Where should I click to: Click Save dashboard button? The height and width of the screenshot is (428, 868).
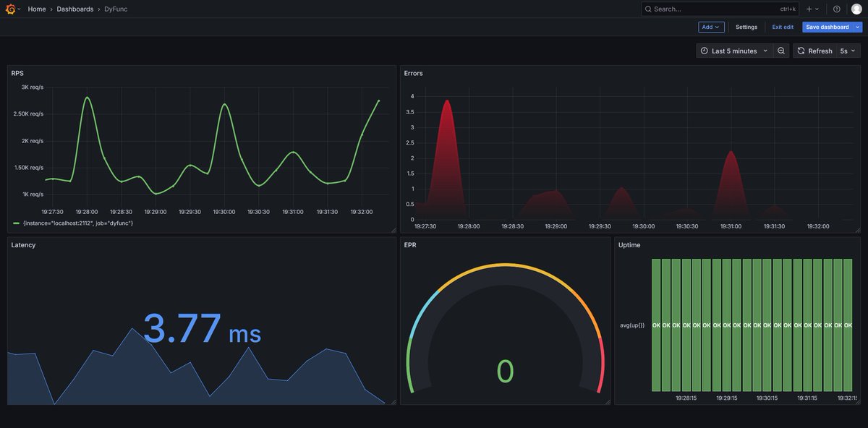point(827,27)
